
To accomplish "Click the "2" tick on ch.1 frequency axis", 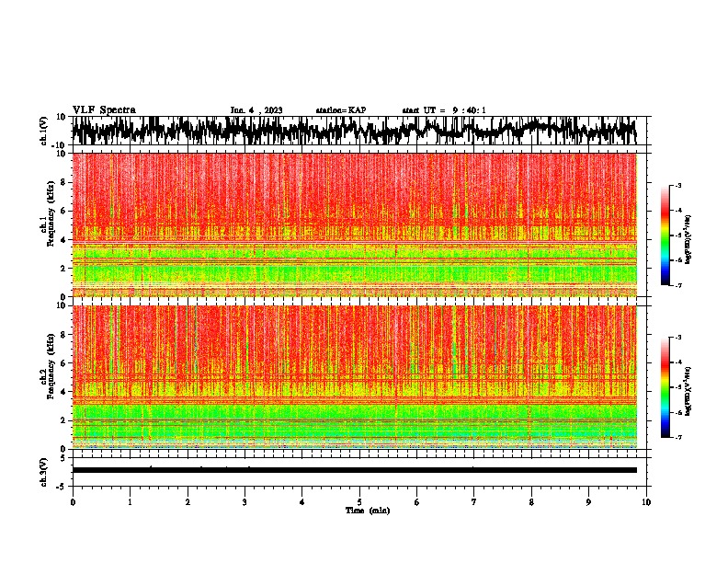I will coord(64,269).
